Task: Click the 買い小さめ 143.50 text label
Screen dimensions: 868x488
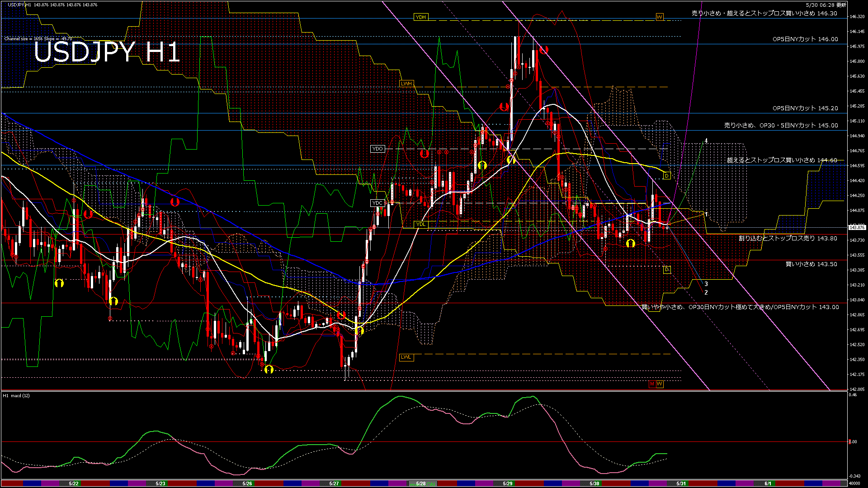Action: pos(811,264)
